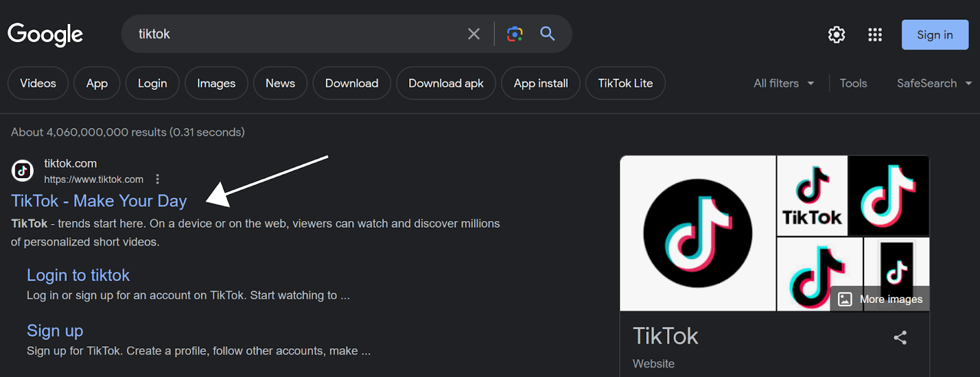The width and height of the screenshot is (980, 377).
Task: Click the 'trends start here' result description
Action: coord(255,233)
